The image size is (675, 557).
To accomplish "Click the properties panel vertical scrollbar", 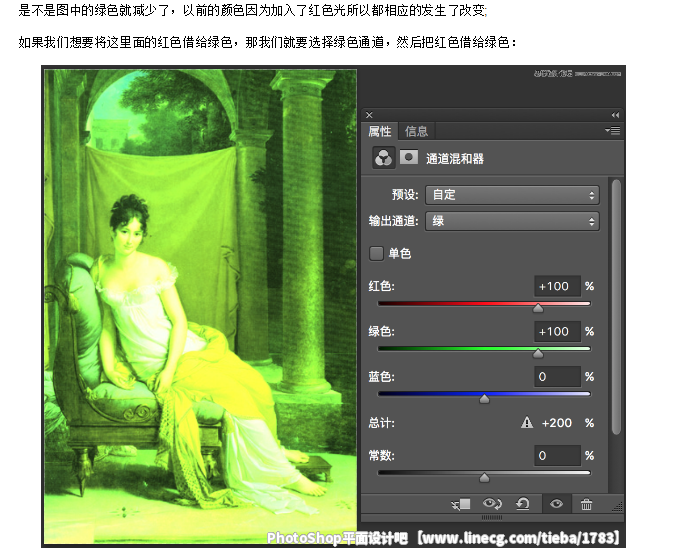I will point(616,306).
